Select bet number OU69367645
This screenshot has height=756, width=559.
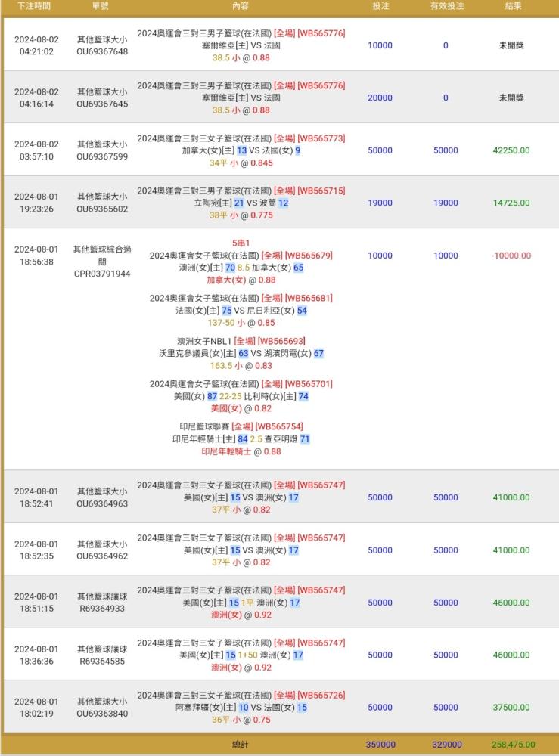[x=101, y=104]
